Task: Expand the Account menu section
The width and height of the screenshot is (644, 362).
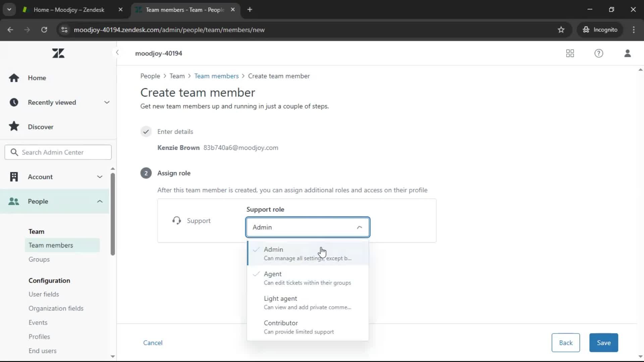Action: (100, 177)
